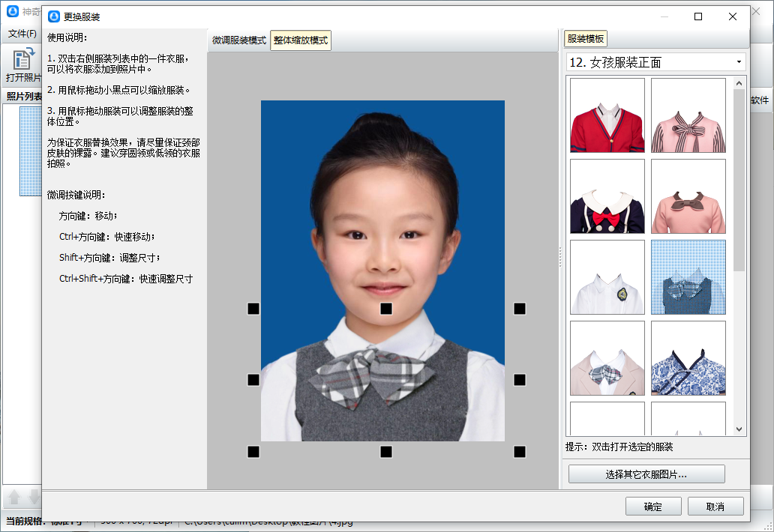
Task: Click the 取消 button
Action: 715,507
